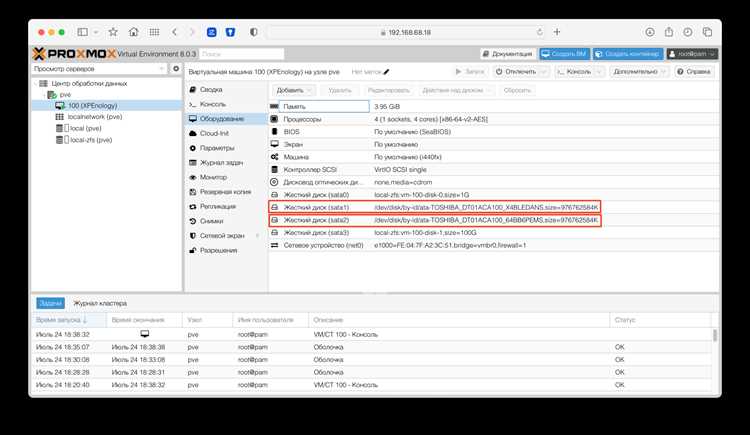Viewport: 750px width, 435px height.
Task: Click the Proxmox search field
Action: pyautogui.click(x=242, y=54)
